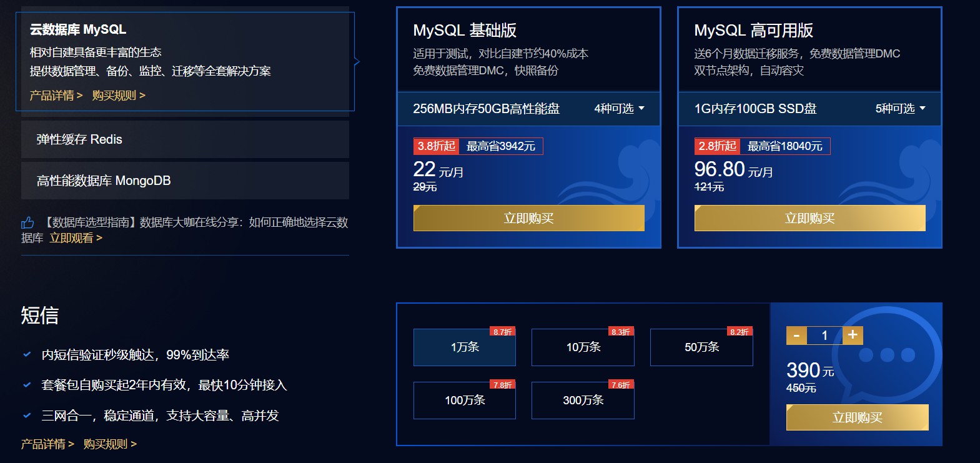Viewport: 980px width, 463px height.
Task: Click the 3.8折起 discount badge
Action: 436,146
